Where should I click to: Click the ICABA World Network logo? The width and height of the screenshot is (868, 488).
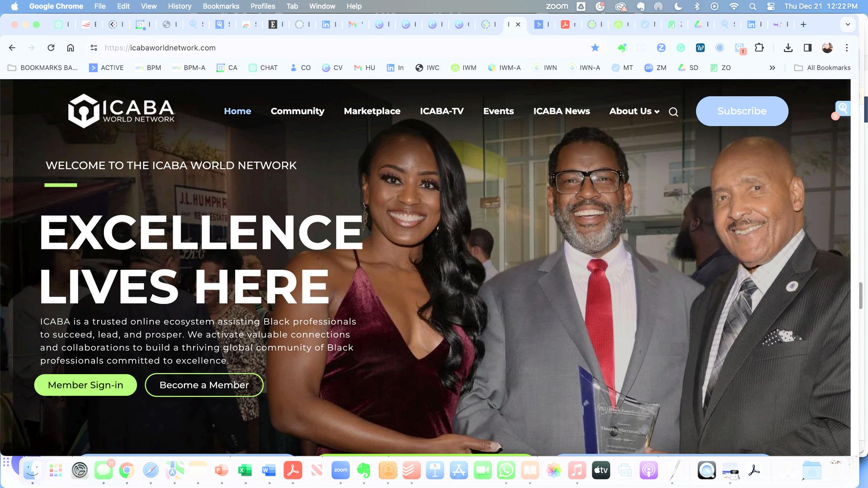click(121, 111)
